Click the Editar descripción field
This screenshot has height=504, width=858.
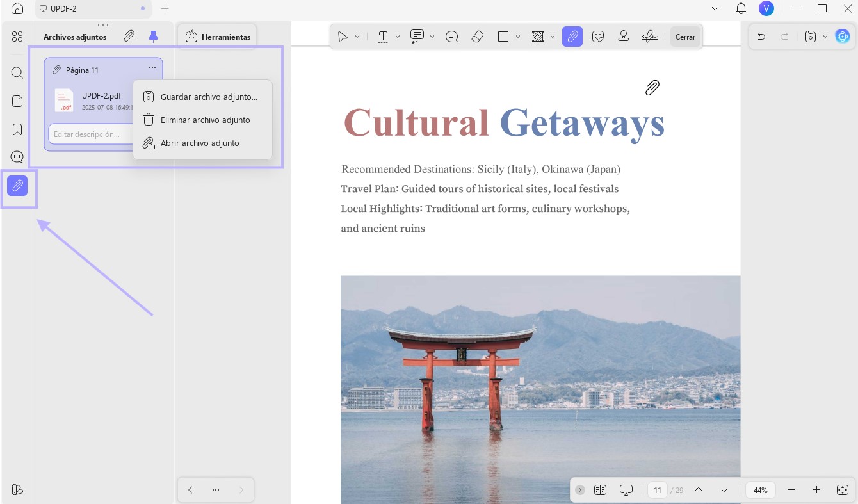[91, 134]
